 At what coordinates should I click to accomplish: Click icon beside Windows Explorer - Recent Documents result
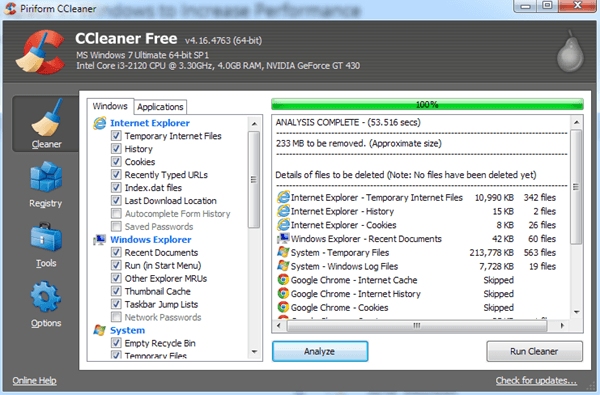[x=283, y=238]
